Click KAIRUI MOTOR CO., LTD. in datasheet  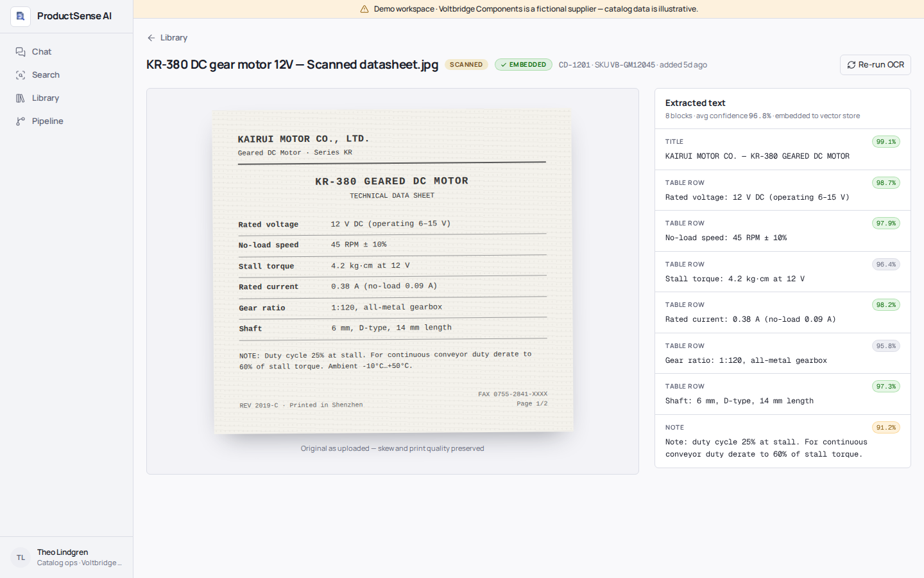tap(304, 139)
